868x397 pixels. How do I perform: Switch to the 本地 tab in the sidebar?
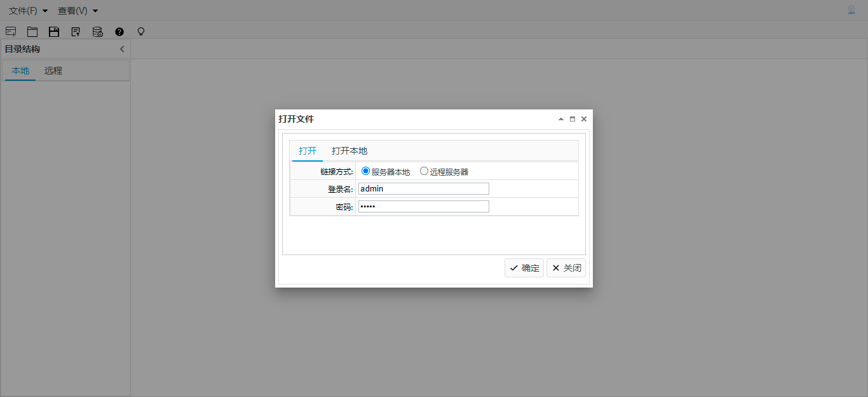pyautogui.click(x=20, y=71)
